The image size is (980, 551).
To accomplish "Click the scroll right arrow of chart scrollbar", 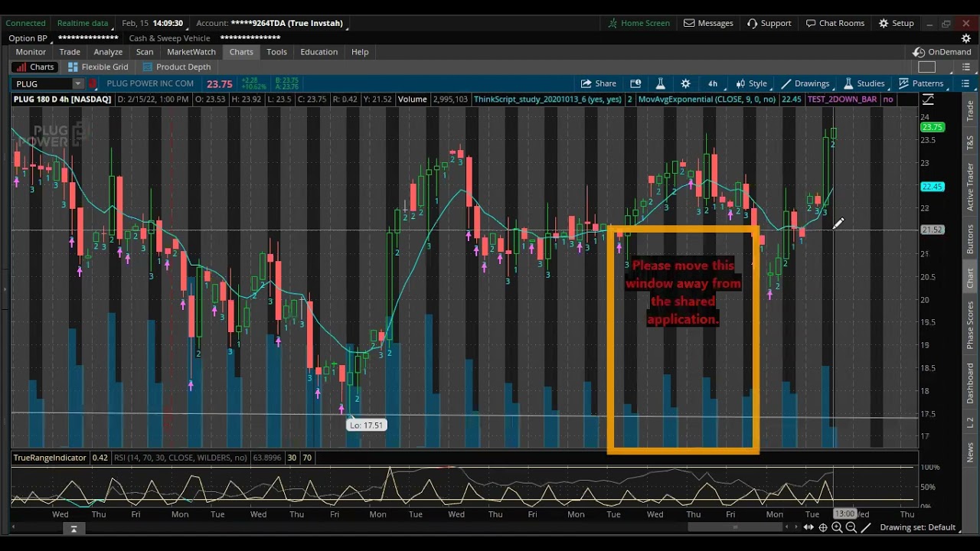I will (x=795, y=527).
